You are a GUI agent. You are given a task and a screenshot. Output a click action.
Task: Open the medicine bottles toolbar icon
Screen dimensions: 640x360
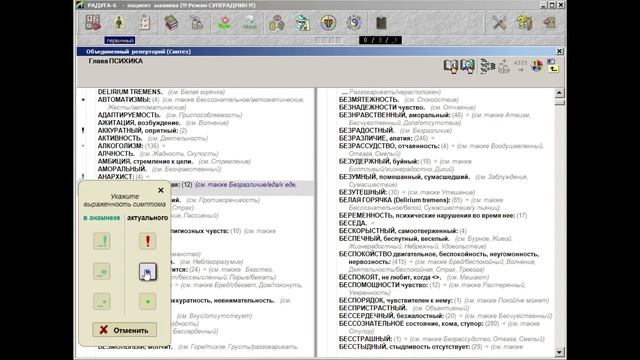click(196, 23)
